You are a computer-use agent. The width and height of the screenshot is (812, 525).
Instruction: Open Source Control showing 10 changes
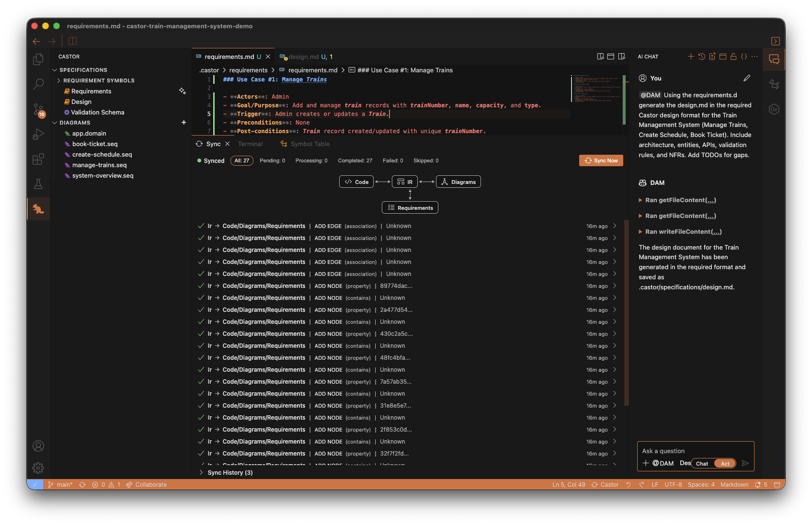point(38,109)
